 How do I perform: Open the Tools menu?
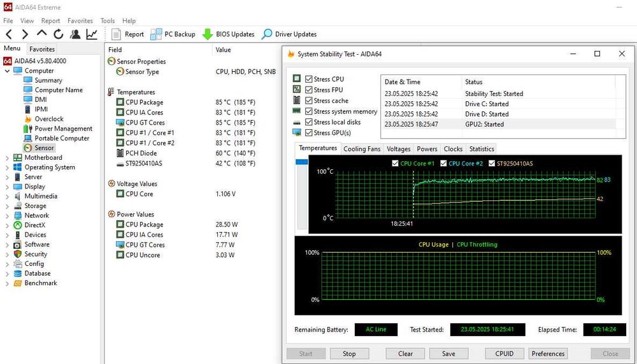[108, 21]
